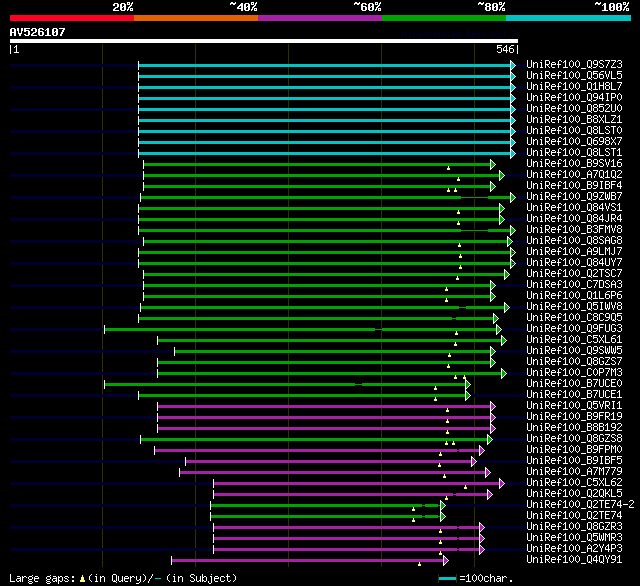Click the yellow gap marker under the UniRef100_Q5WMR3 bar

(440, 542)
